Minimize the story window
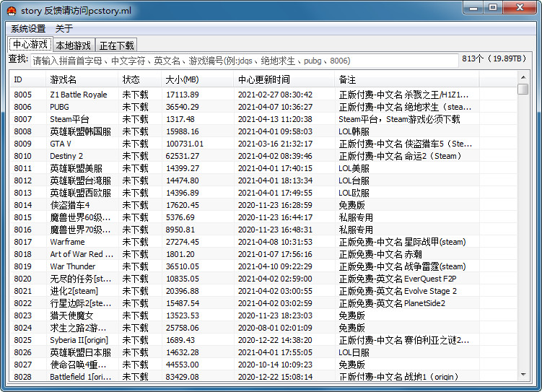 click(473, 8)
